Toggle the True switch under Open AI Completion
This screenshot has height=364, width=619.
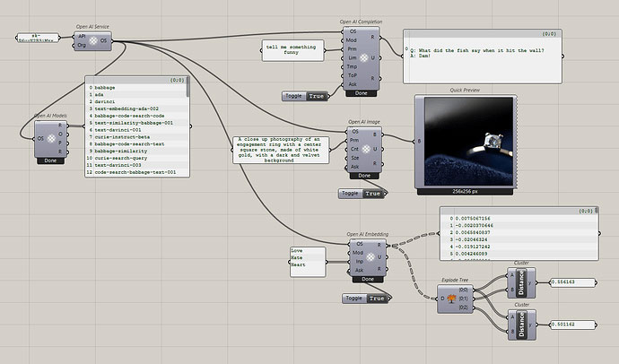pyautogui.click(x=316, y=96)
